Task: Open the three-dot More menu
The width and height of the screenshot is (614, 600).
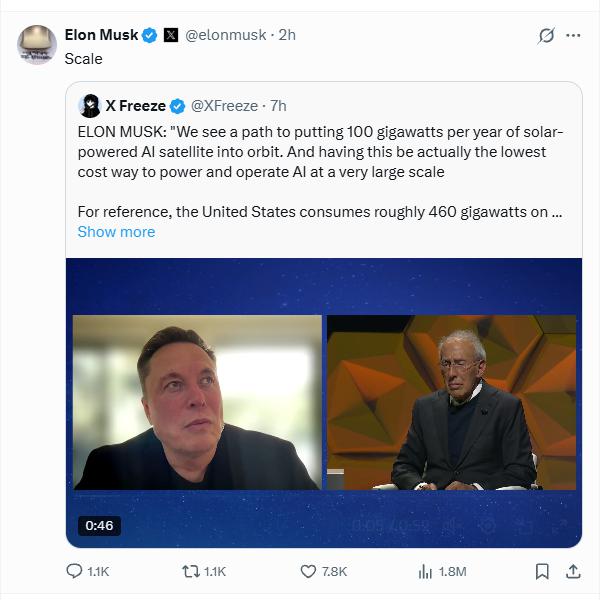Action: pyautogui.click(x=573, y=35)
